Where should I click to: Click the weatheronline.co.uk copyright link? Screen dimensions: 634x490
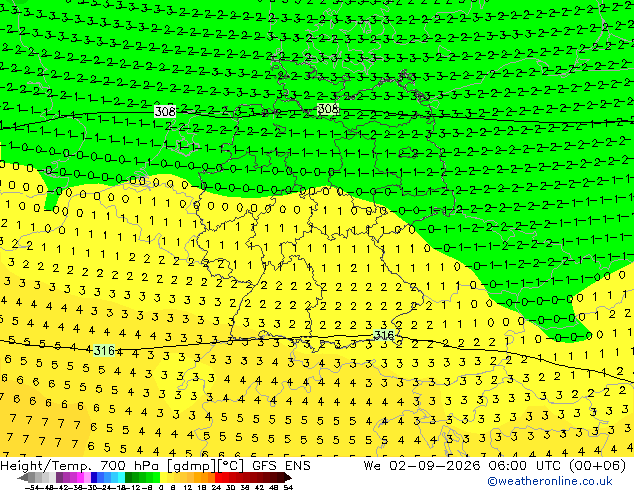point(550,481)
